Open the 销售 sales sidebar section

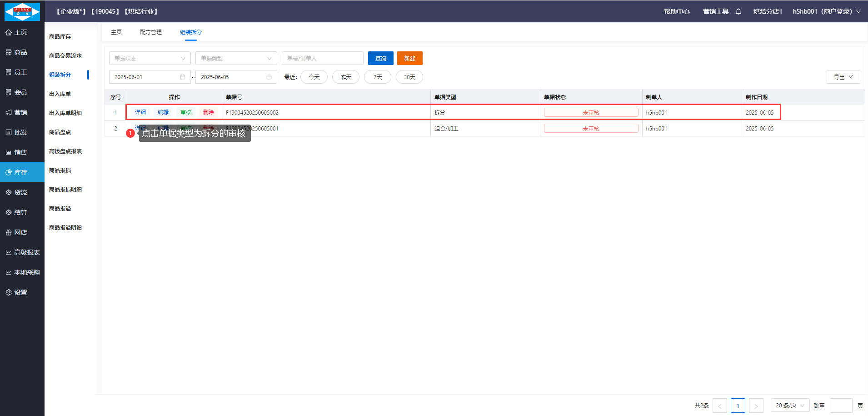point(20,152)
